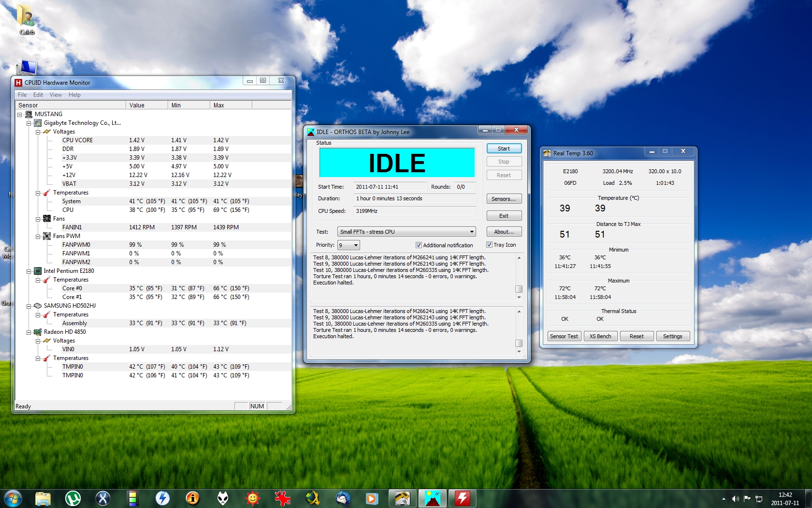Click the upper ORTHOS log scrollbar thumb
The image size is (812, 508).
point(519,289)
